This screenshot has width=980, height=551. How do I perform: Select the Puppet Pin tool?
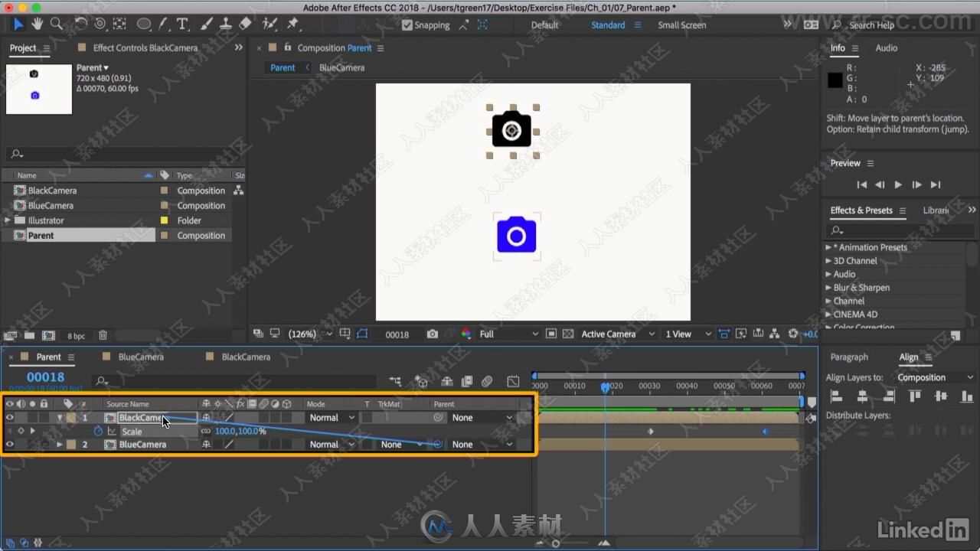pyautogui.click(x=292, y=24)
